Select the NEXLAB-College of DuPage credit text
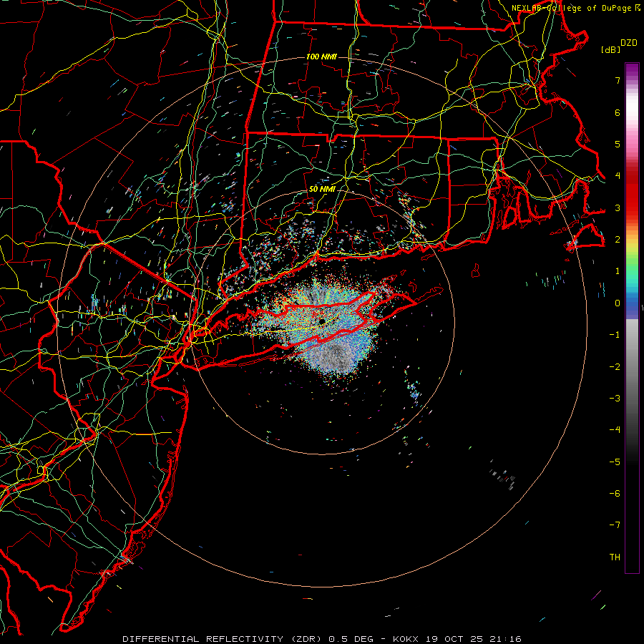Viewport: 644px width, 644px height. click(x=572, y=8)
